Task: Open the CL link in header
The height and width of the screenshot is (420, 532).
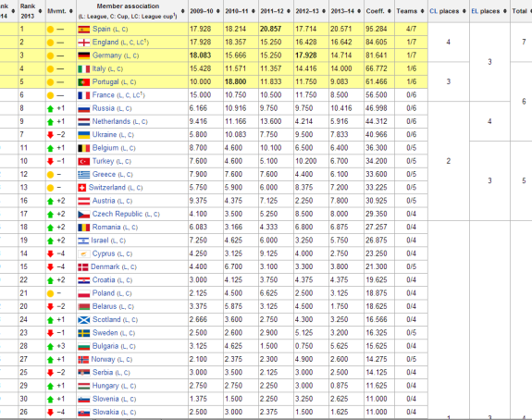Action: (x=433, y=11)
